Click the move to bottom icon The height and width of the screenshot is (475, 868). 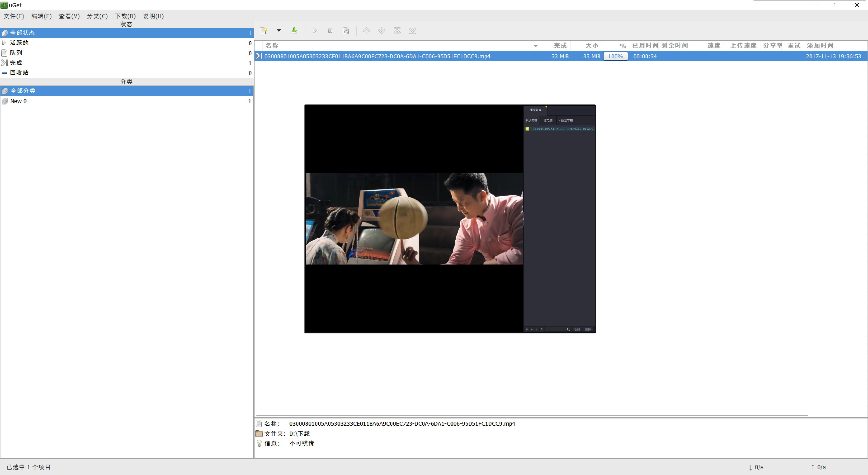pos(412,31)
